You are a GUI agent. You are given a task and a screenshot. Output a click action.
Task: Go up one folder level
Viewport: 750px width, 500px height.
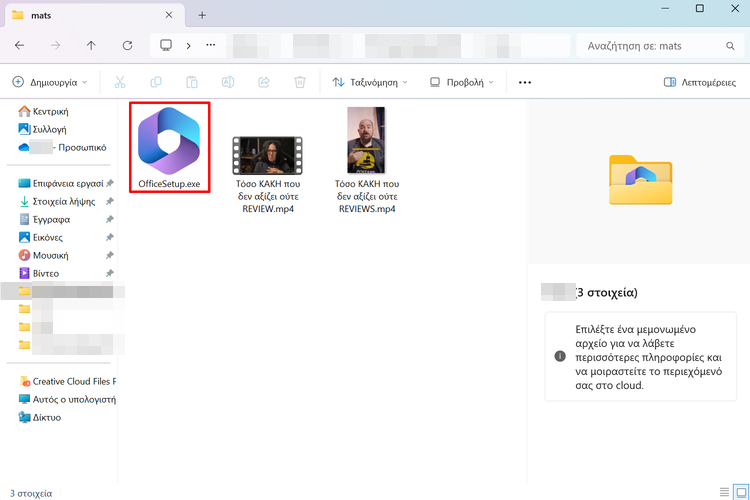[91, 45]
